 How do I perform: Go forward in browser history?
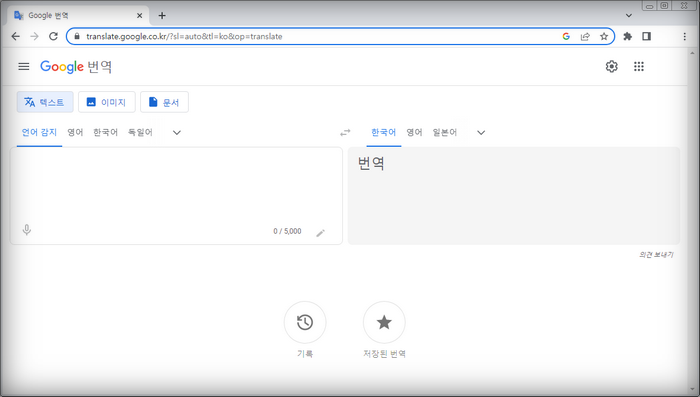click(34, 37)
